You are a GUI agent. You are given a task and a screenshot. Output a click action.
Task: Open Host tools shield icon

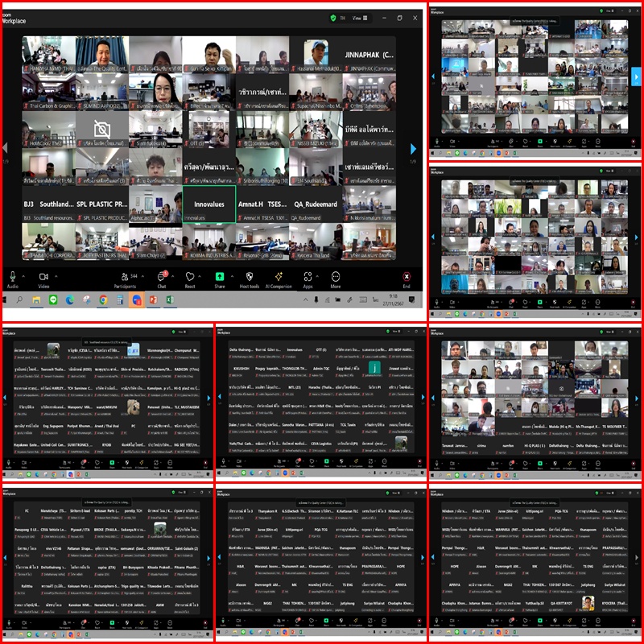pyautogui.click(x=250, y=276)
